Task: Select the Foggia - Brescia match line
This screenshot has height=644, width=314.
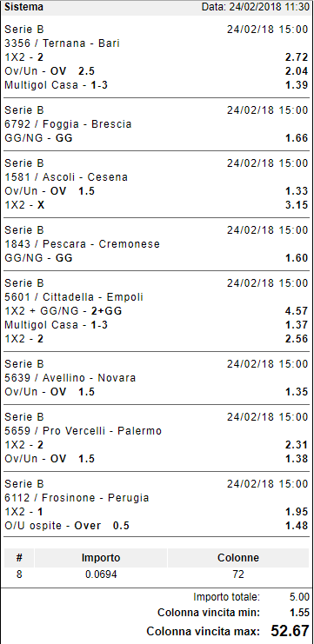Action: pos(68,124)
